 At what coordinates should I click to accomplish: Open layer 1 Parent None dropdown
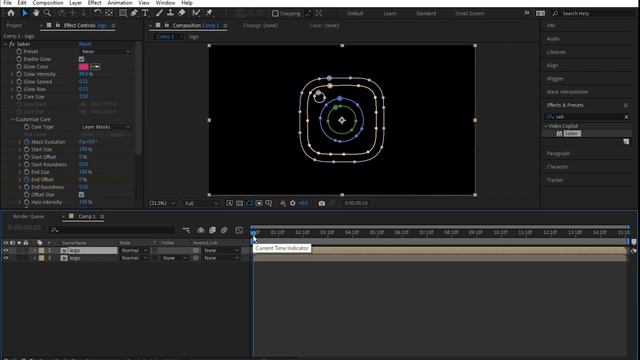tap(221, 251)
